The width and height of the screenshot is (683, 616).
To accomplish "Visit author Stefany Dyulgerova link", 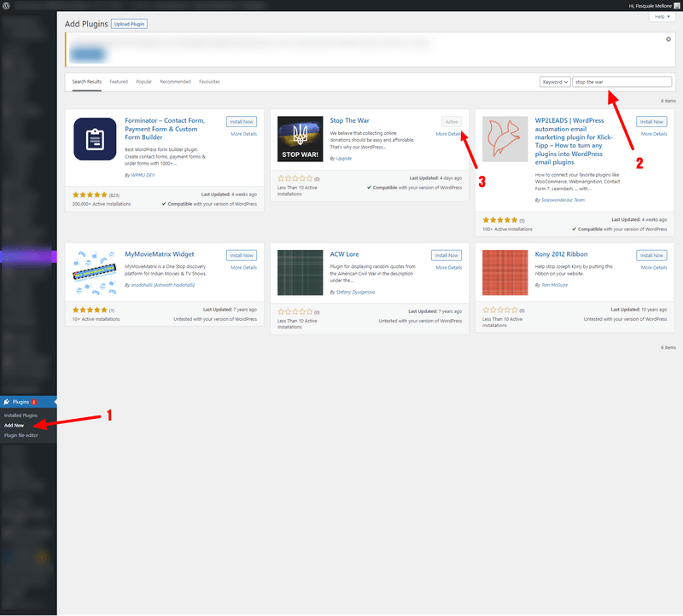I will [355, 292].
